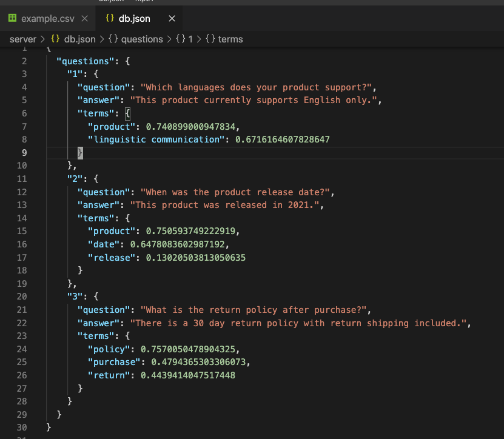Click the "questions" key on line 2
This screenshot has width=504, height=439.
[x=85, y=61]
